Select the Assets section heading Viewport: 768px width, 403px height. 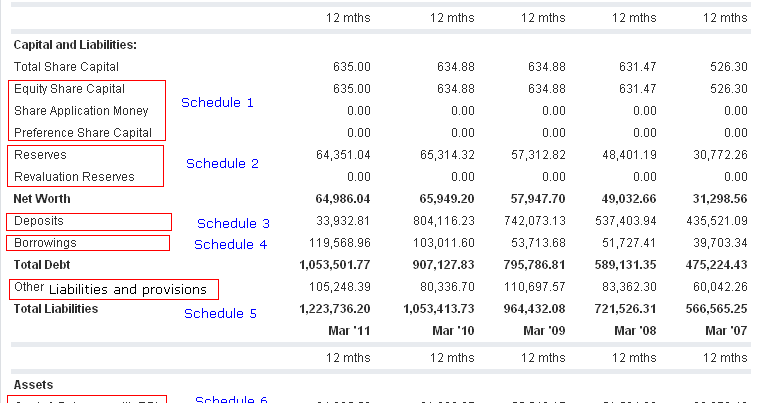pyautogui.click(x=33, y=384)
